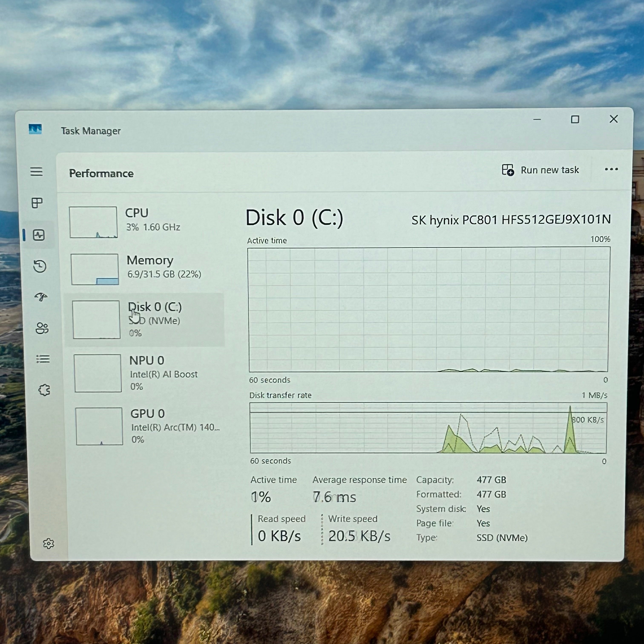The width and height of the screenshot is (644, 644).
Task: Open the Services page icon
Action: point(44,390)
